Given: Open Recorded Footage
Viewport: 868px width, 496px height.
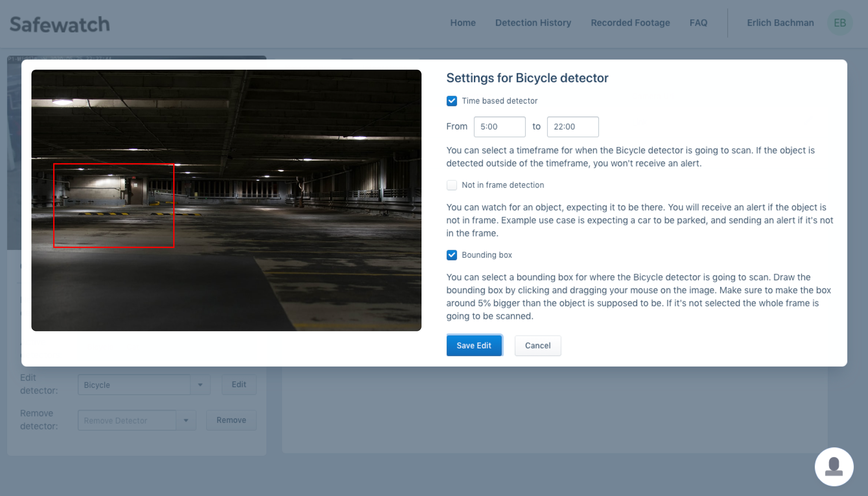Looking at the screenshot, I should point(630,23).
